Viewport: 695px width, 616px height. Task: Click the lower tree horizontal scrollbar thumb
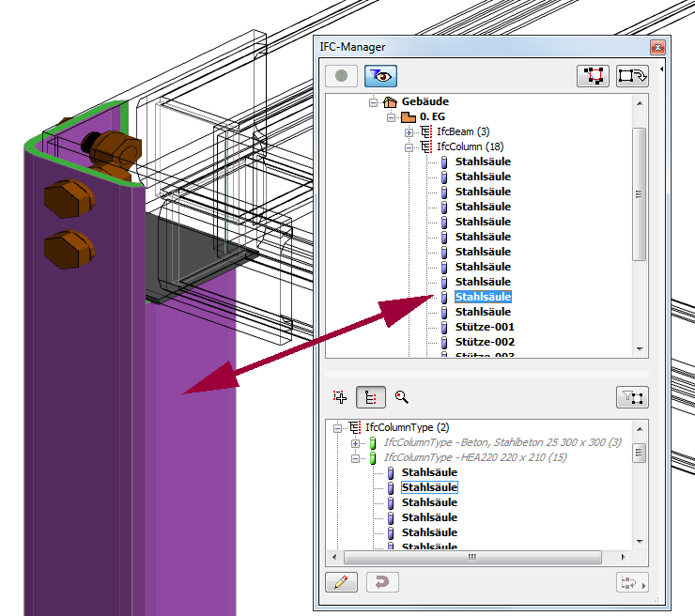[x=472, y=557]
